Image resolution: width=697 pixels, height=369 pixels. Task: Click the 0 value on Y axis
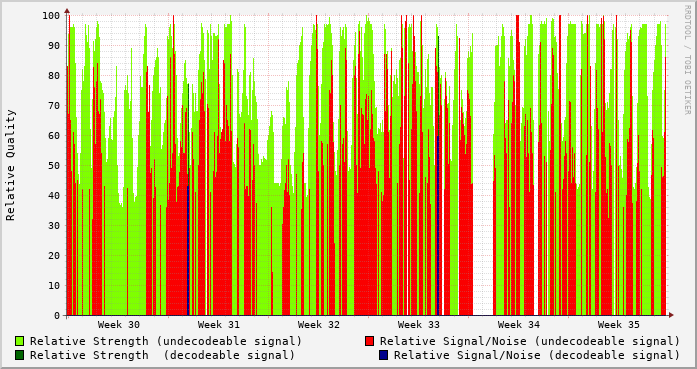[x=57, y=316]
